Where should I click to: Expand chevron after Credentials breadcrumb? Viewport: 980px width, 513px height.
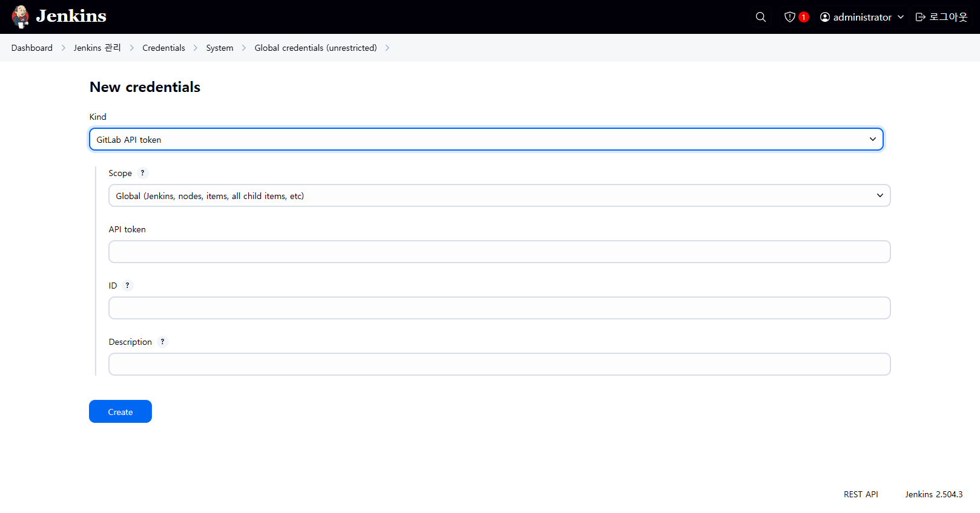(196, 48)
